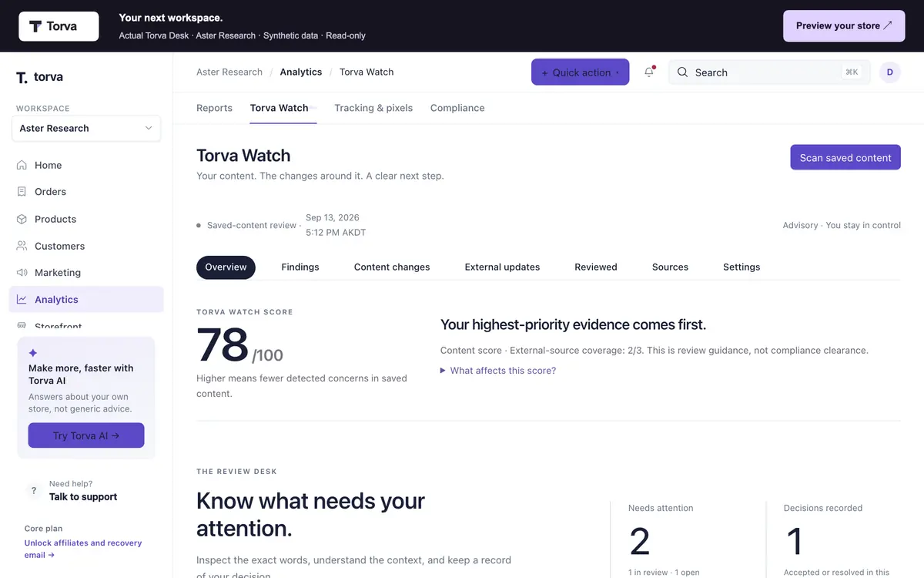Open Unlock affiliates and recovery email link
The width and height of the screenshot is (924, 578).
pos(83,549)
